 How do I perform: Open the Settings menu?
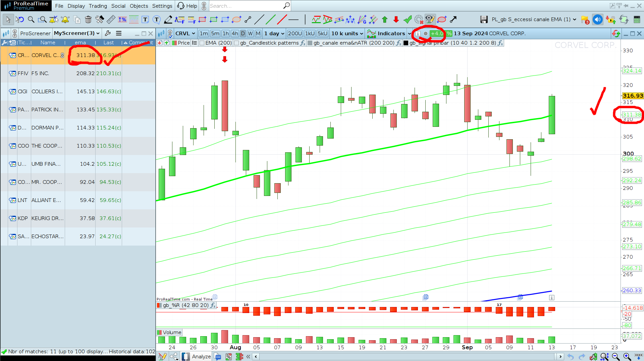point(162,6)
